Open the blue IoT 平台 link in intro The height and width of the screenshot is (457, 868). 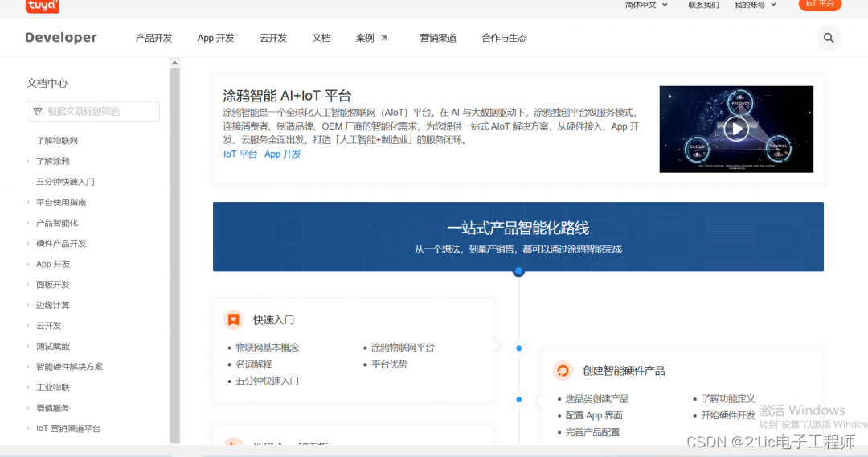coord(240,154)
